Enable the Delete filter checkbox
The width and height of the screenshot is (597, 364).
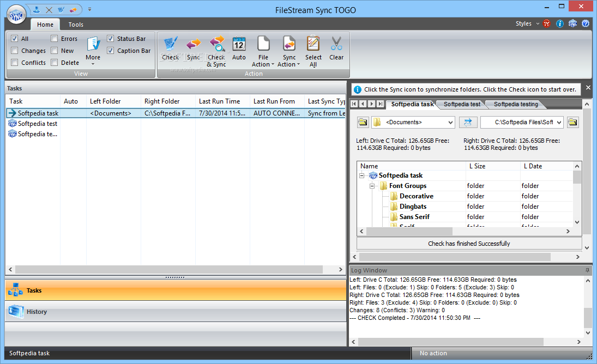(55, 62)
